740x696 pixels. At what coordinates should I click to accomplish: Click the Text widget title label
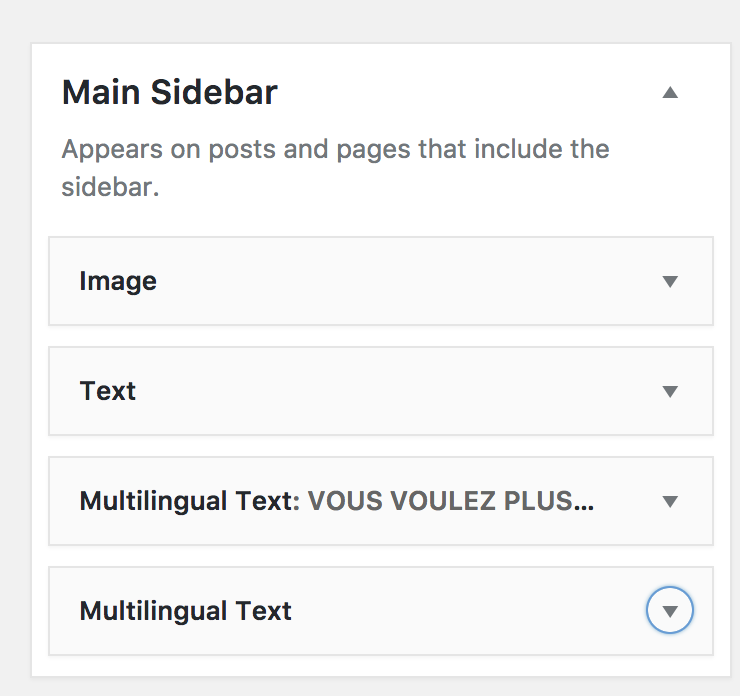(x=108, y=391)
